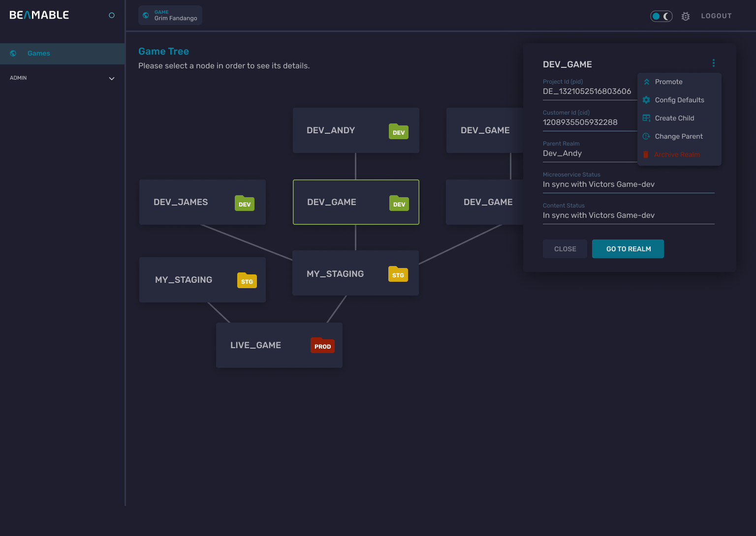Click the PROD badge on LIVE_GAME
The image size is (756, 536).
(322, 346)
